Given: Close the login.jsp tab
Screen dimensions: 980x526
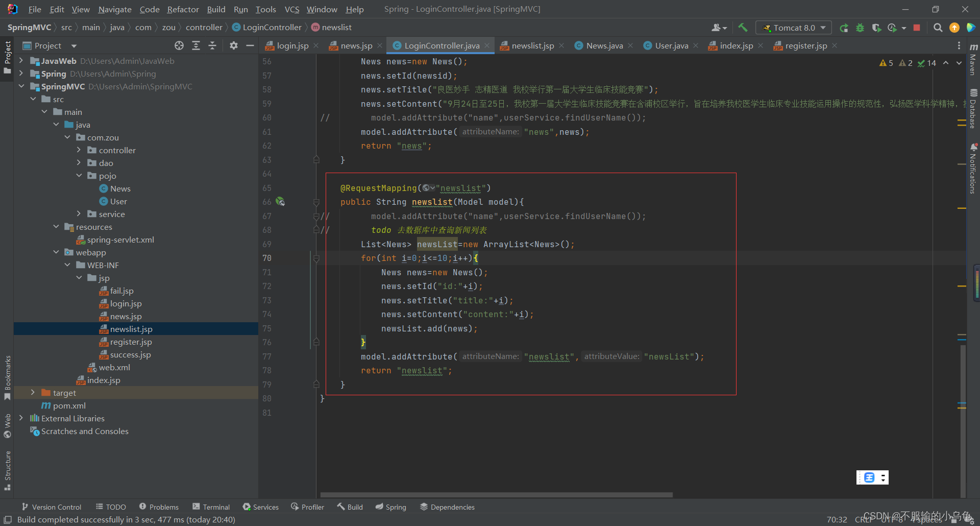Looking at the screenshot, I should tap(316, 45).
